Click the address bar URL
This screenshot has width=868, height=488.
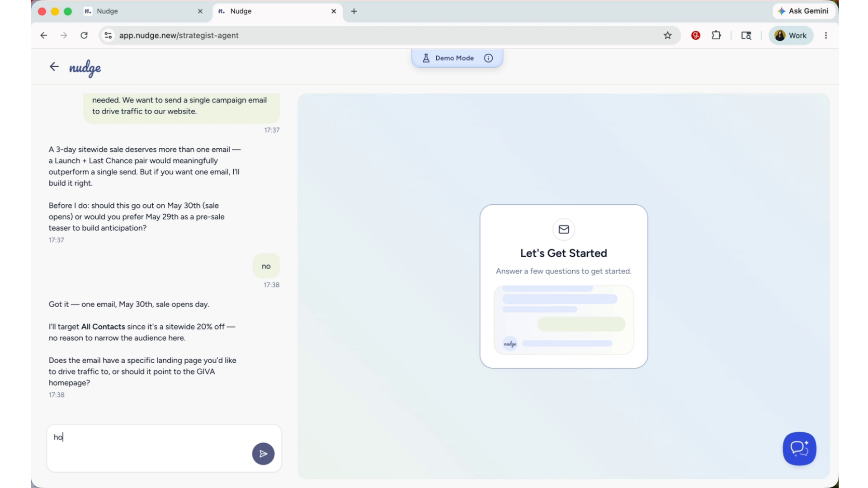point(179,35)
